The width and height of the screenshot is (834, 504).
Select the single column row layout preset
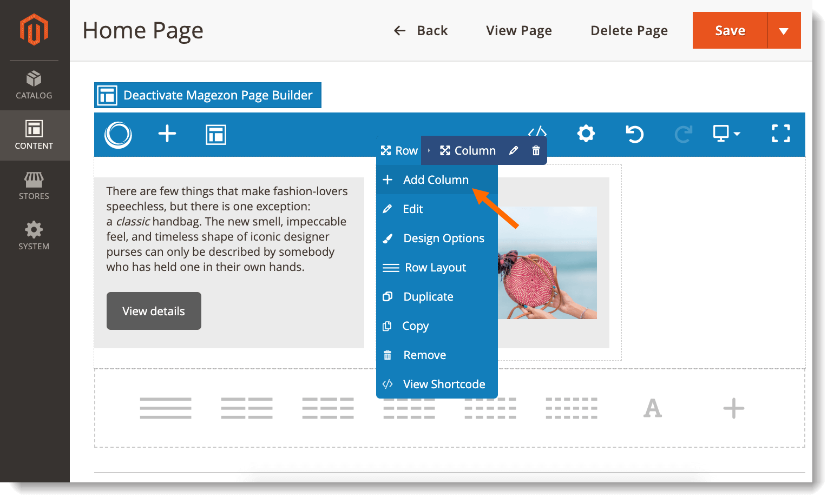tap(165, 409)
